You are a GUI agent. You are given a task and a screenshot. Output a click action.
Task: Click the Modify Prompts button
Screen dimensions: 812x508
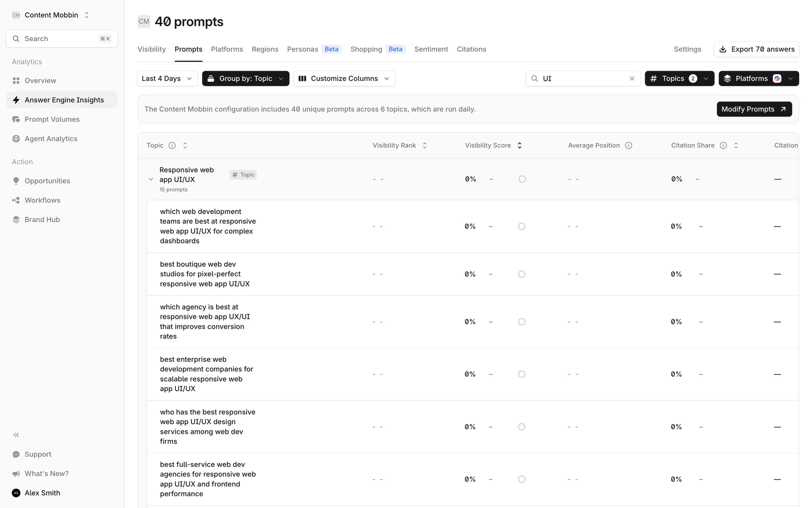[x=754, y=109]
